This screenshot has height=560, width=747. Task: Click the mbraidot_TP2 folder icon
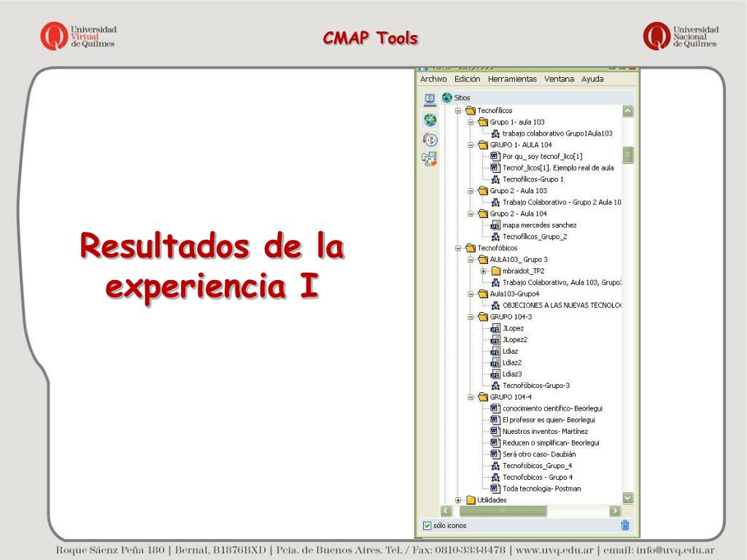[496, 271]
